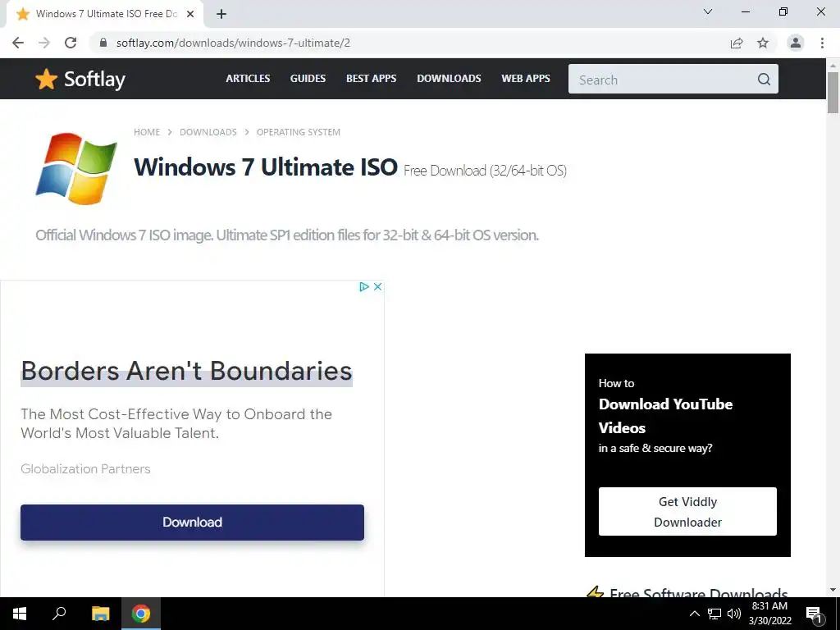840x630 pixels.
Task: Click Globalization Partners advertiser text
Action: pyautogui.click(x=85, y=468)
